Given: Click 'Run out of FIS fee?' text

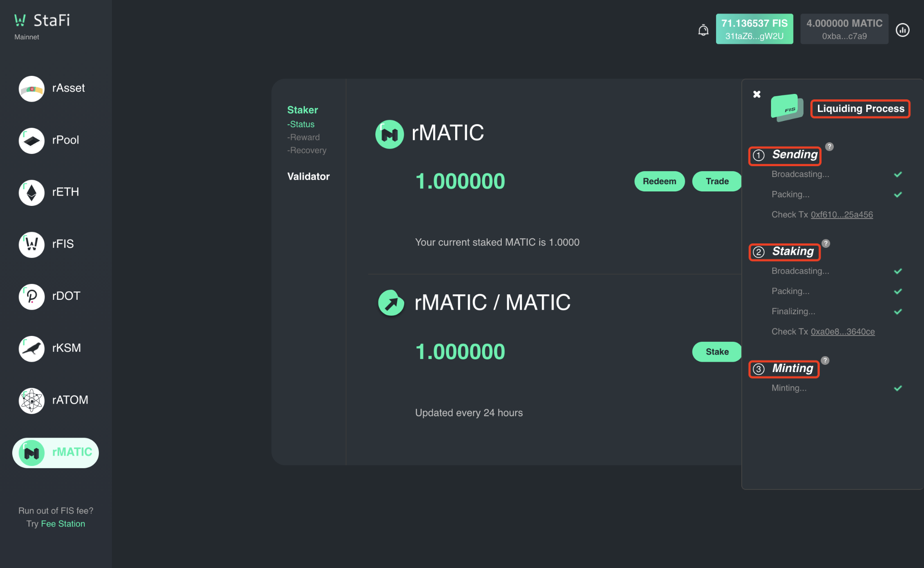Looking at the screenshot, I should (55, 511).
